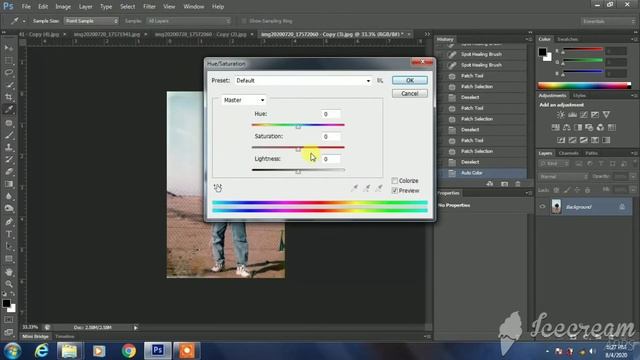Open the Sample Size dropdown
The image size is (640, 360).
91,21
